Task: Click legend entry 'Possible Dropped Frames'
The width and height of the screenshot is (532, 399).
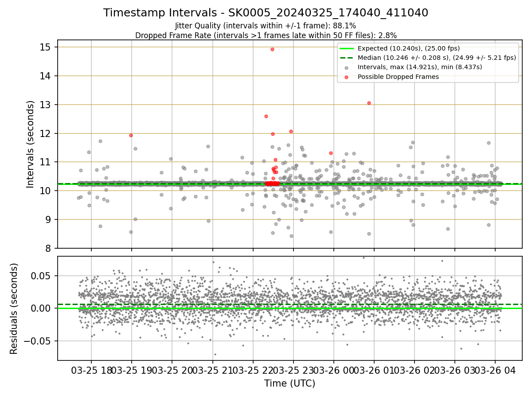Action: pyautogui.click(x=398, y=77)
